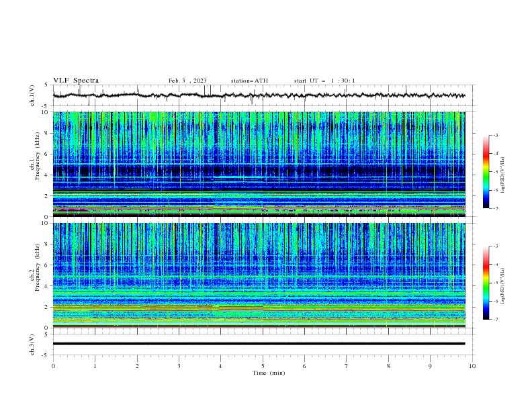Click the ch.3(V) flat black trace
Viewport: 532px width, 411px height.
click(259, 344)
